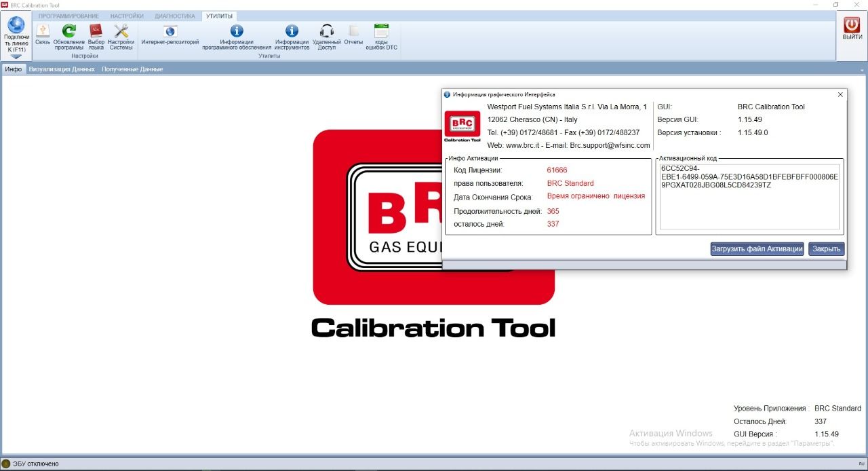Click the ЭБУ отключено status text
This screenshot has width=868, height=471.
coord(36,464)
